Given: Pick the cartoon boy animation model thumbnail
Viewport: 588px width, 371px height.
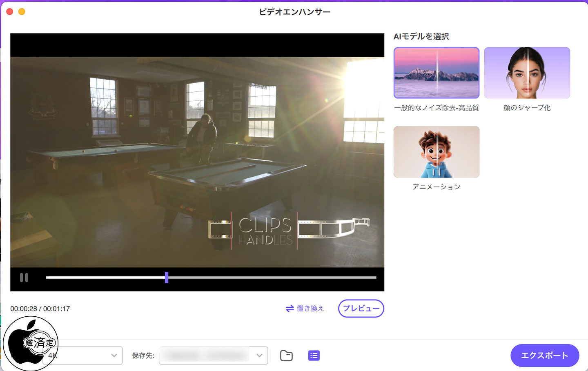Looking at the screenshot, I should (x=436, y=152).
